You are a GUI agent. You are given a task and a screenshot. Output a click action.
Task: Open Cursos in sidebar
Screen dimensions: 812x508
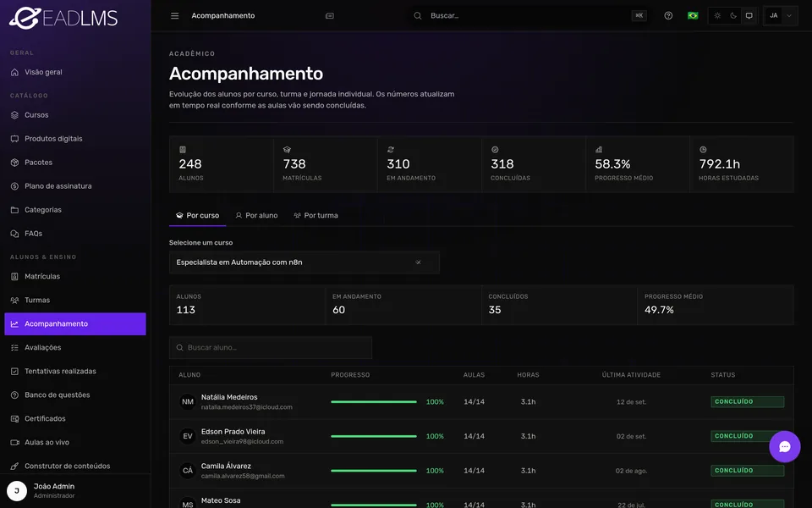click(x=75, y=115)
